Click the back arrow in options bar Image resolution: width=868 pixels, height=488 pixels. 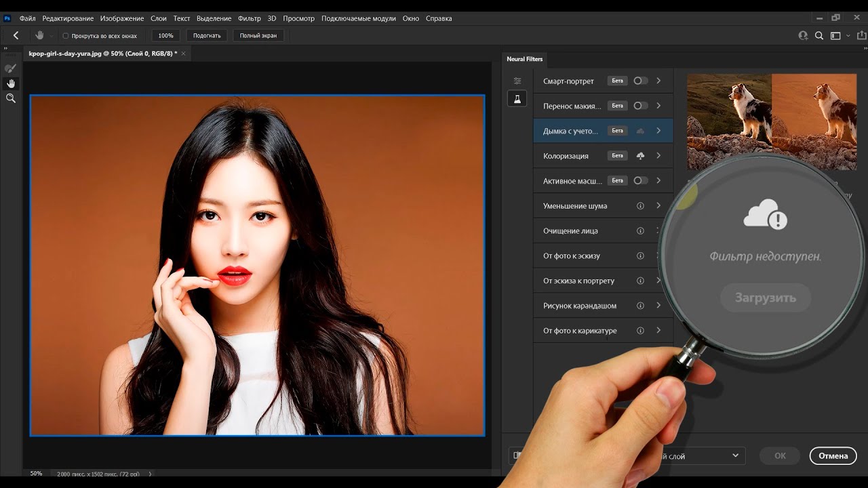point(16,35)
